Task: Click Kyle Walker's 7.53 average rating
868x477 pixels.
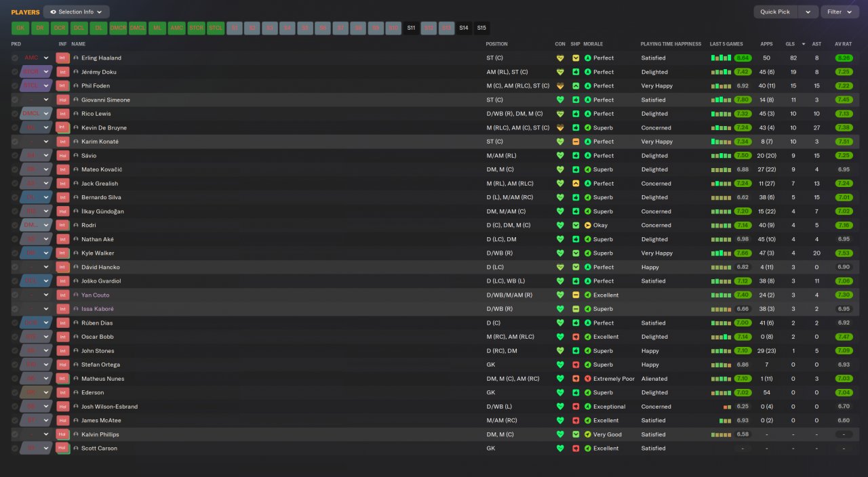Action: pyautogui.click(x=844, y=253)
